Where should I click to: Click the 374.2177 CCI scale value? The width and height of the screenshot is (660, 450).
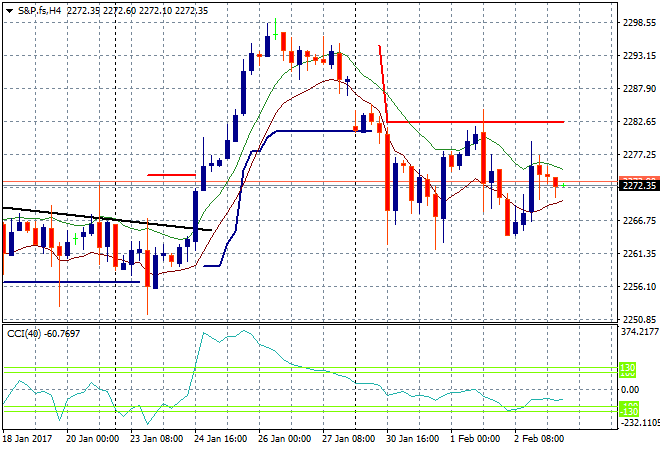(x=640, y=332)
